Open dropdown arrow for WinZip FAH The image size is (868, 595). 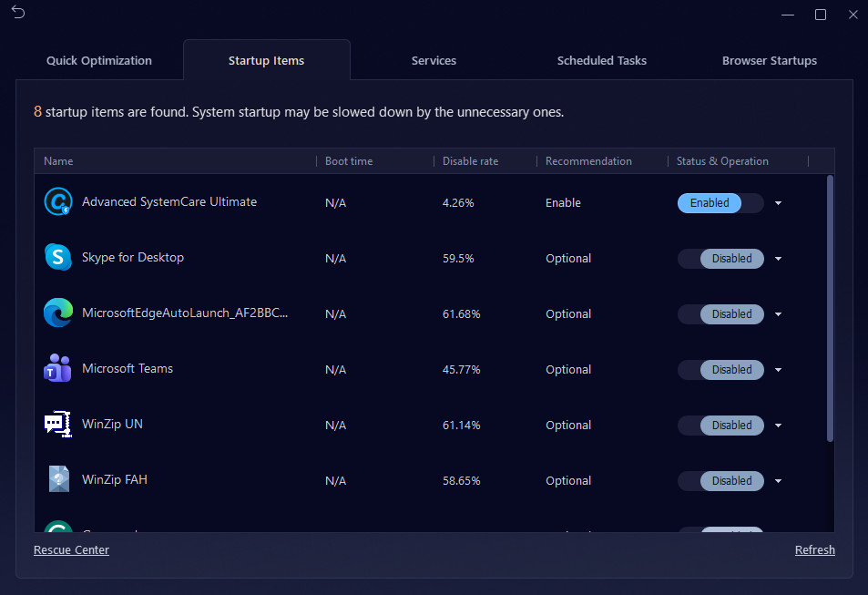(779, 481)
